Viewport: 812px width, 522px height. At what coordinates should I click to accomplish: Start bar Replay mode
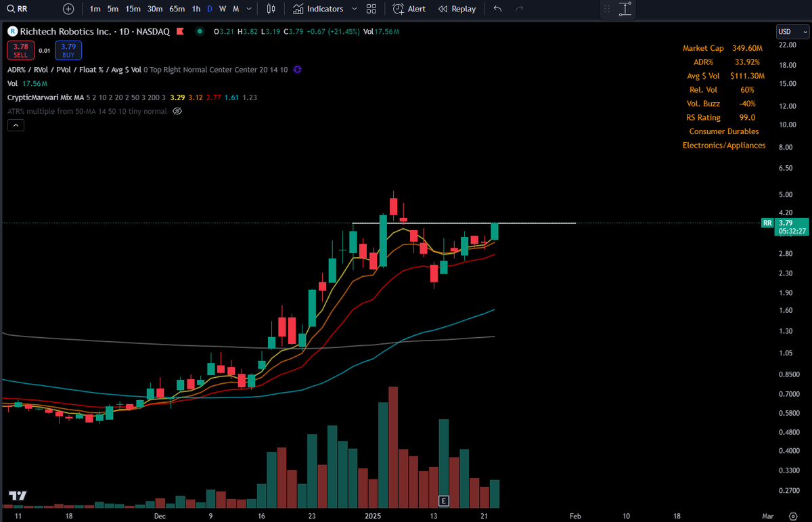click(457, 9)
